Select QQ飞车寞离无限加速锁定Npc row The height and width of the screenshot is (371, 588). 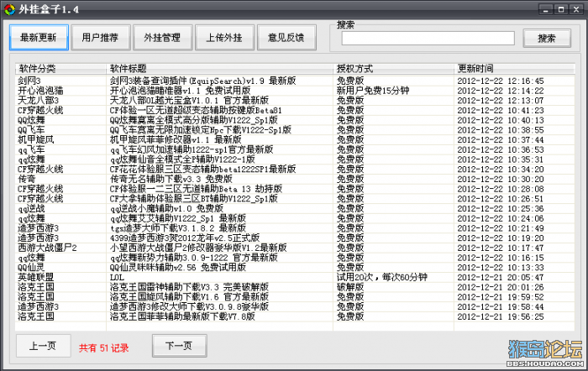295,130
